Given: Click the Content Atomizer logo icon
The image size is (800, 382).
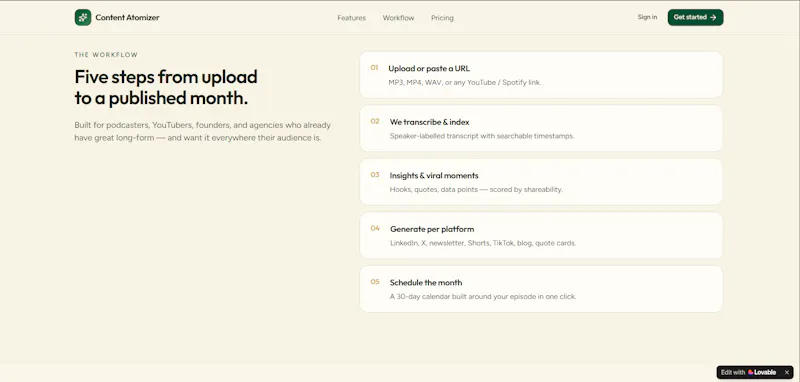Looking at the screenshot, I should 83,17.
